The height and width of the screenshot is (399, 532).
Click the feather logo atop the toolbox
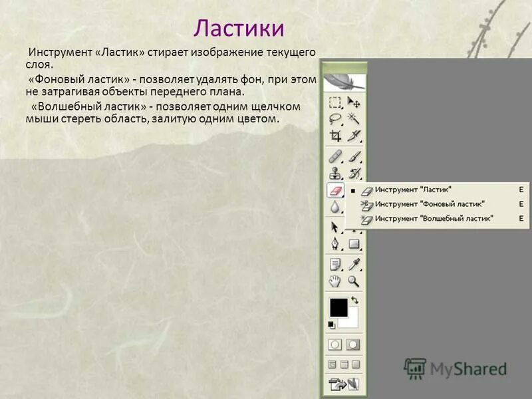pos(344,82)
